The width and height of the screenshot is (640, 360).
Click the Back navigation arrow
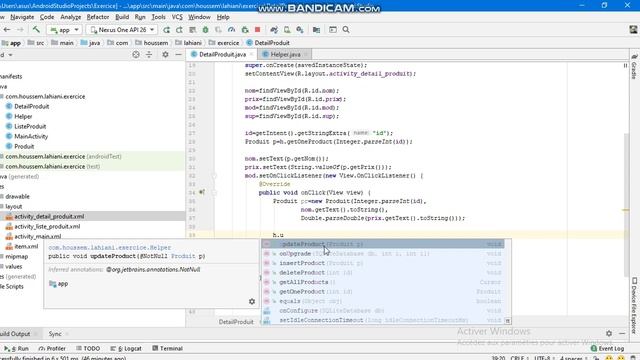(x=7, y=30)
